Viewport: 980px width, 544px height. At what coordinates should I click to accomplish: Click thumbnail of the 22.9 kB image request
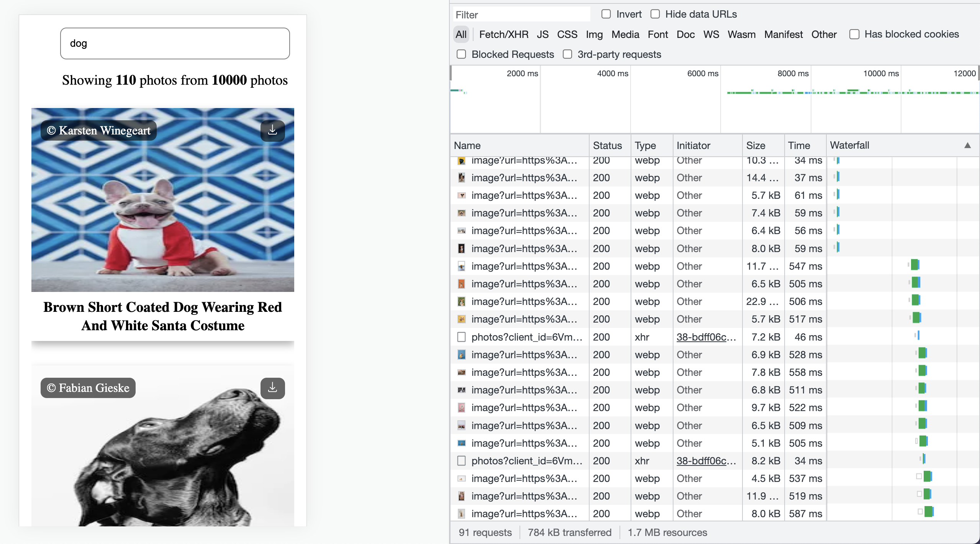pyautogui.click(x=462, y=302)
